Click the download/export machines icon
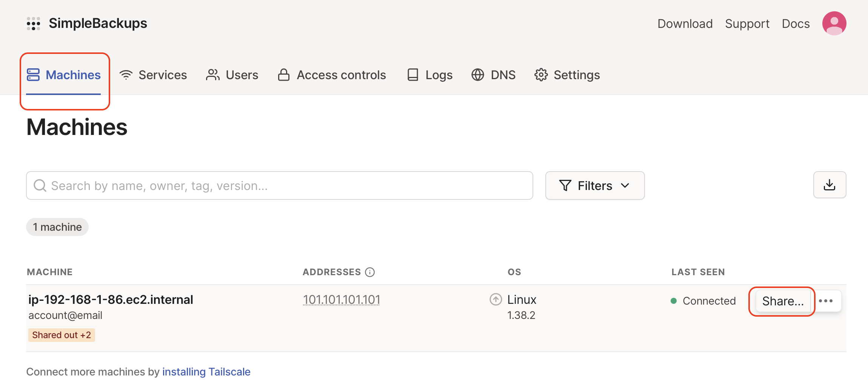 (x=830, y=185)
